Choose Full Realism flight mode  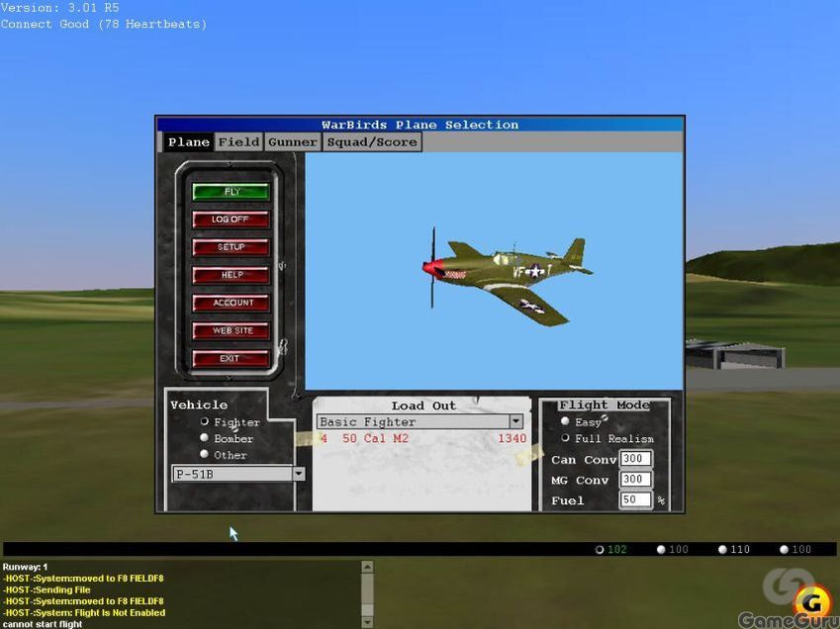(x=565, y=438)
